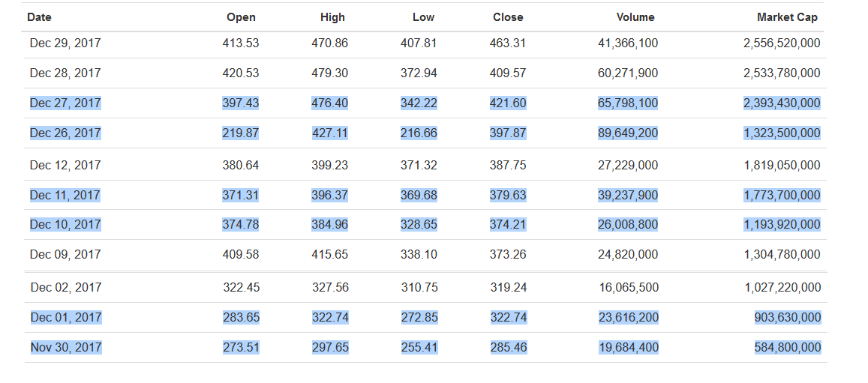Image resolution: width=868 pixels, height=383 pixels.
Task: Click the open price 219.87
Action: coord(241,133)
